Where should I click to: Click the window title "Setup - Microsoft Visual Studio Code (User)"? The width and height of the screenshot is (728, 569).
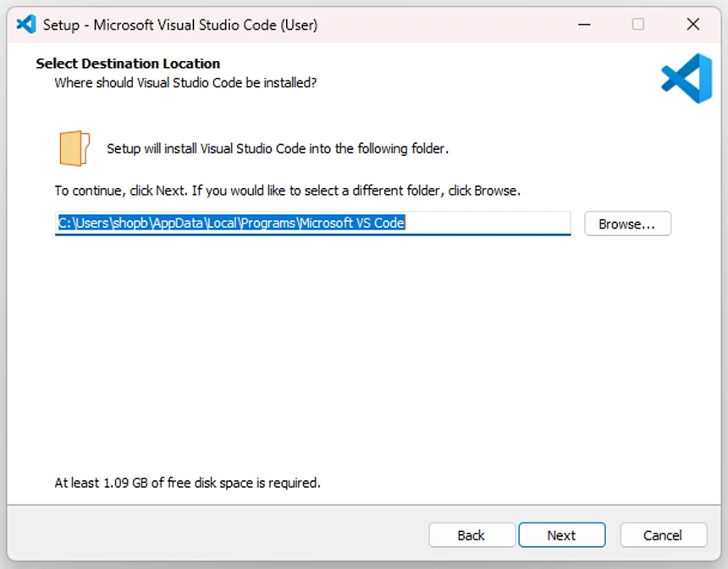pos(180,25)
